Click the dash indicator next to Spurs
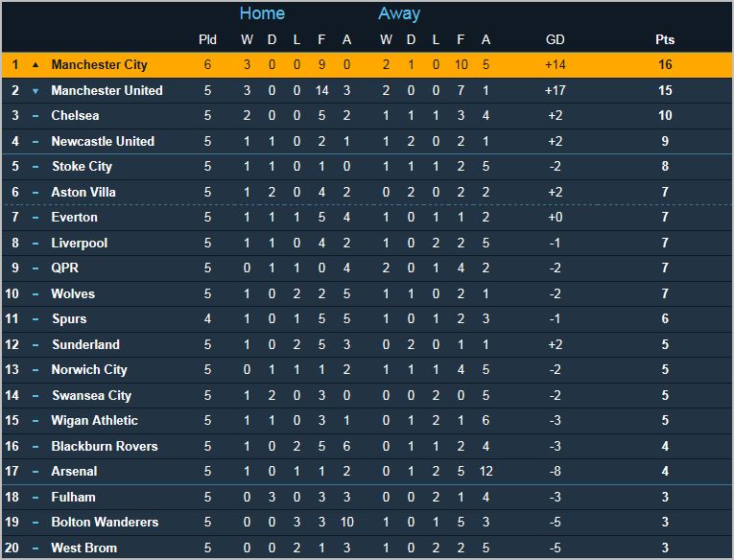 point(36,319)
